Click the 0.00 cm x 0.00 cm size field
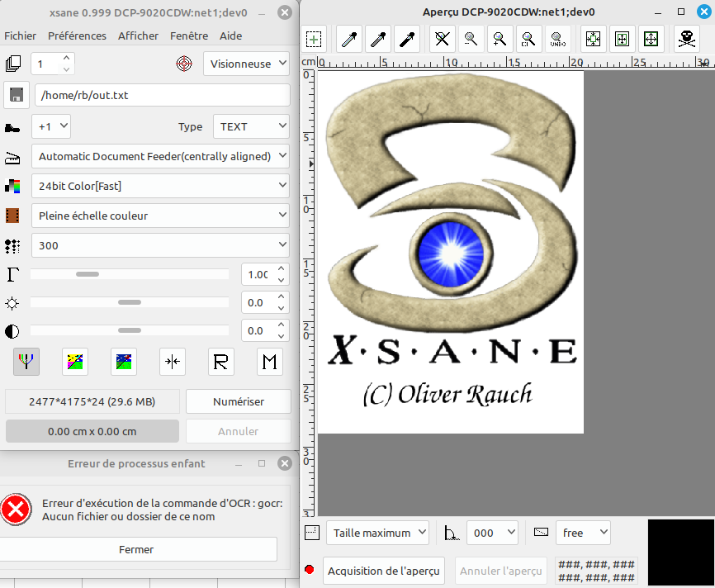The width and height of the screenshot is (715, 588). tap(92, 431)
